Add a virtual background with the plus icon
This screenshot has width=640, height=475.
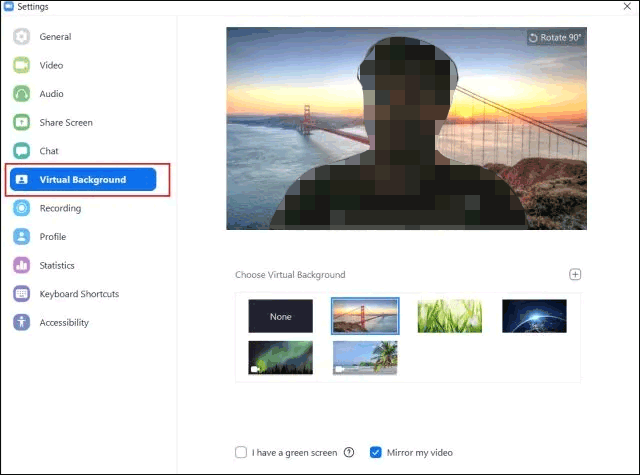pos(575,274)
